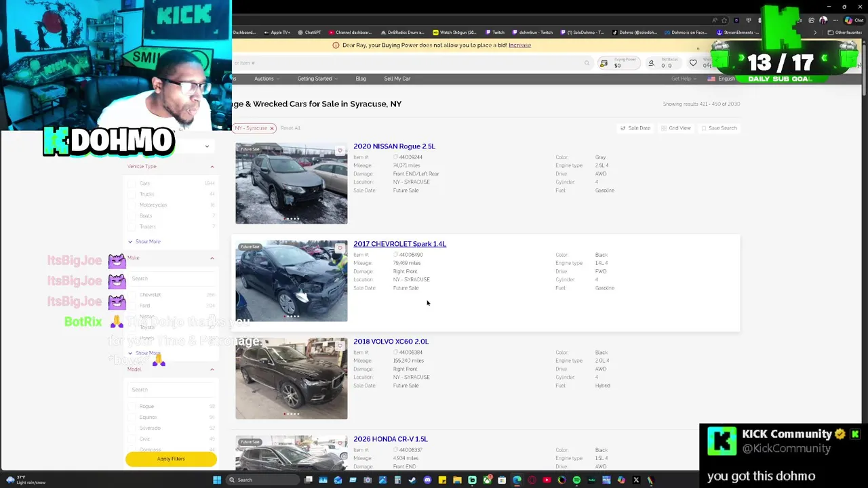Check the Chevrolet make checkbox
868x488 pixels.
click(132, 295)
